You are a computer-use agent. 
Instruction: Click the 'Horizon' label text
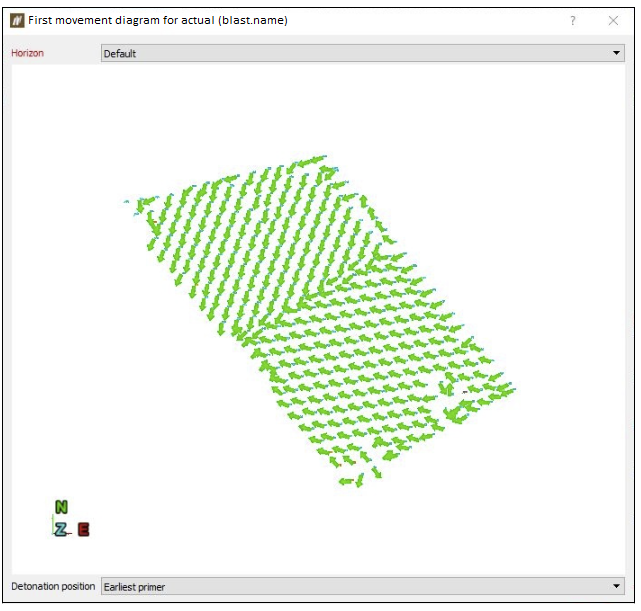pos(27,53)
